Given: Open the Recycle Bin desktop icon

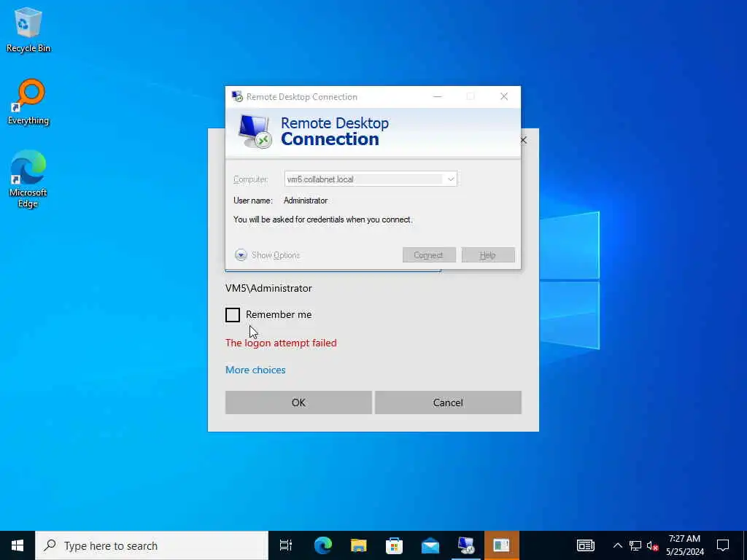Looking at the screenshot, I should 28,30.
